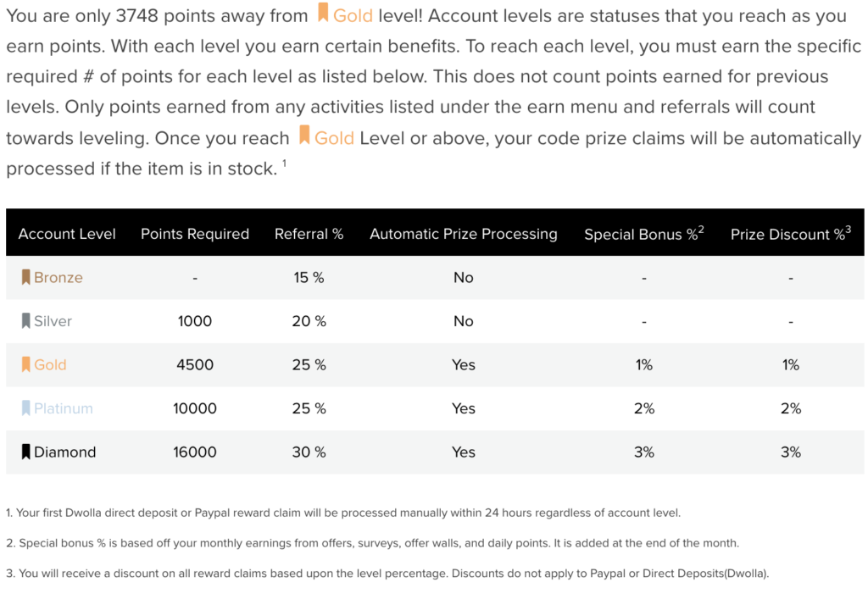Image resolution: width=868 pixels, height=599 pixels.
Task: Select the Platinum level label
Action: pos(63,408)
